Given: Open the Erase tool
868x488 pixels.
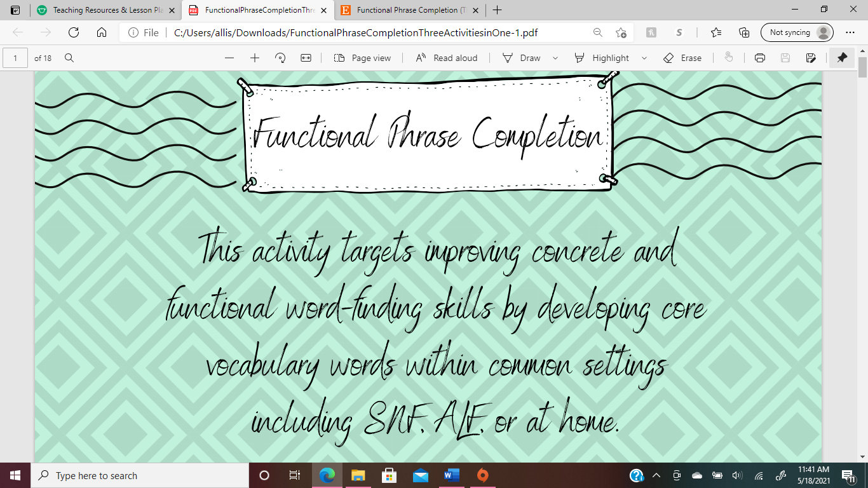Looking at the screenshot, I should 682,58.
